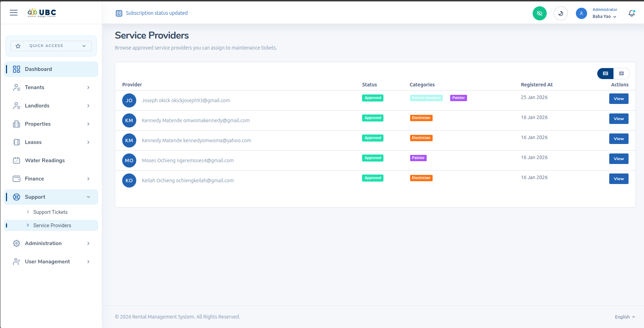The height and width of the screenshot is (328, 644).
Task: Switch providers list to grid view
Action: (622, 73)
